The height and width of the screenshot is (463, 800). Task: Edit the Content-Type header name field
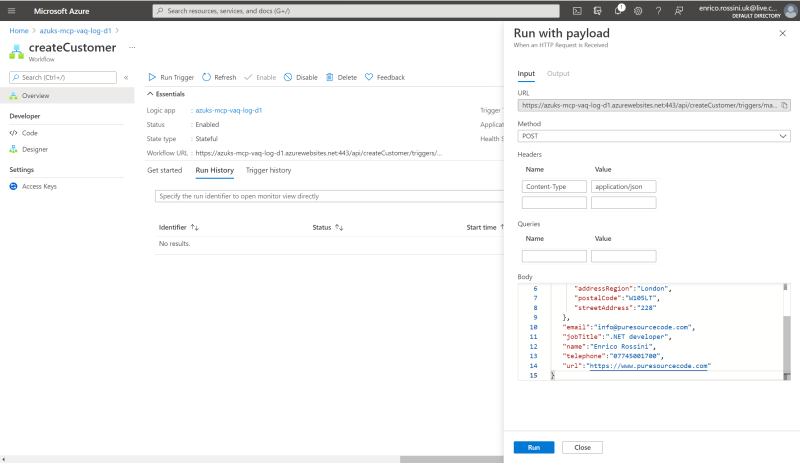click(x=554, y=187)
